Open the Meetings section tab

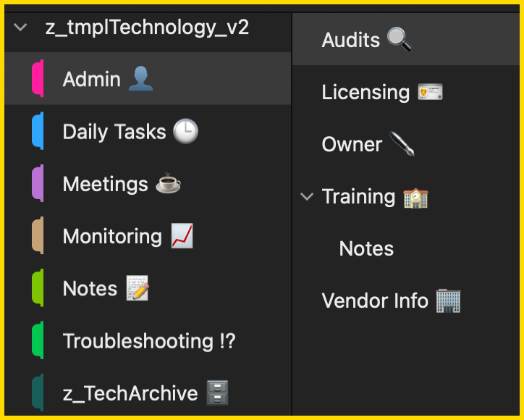(148, 183)
